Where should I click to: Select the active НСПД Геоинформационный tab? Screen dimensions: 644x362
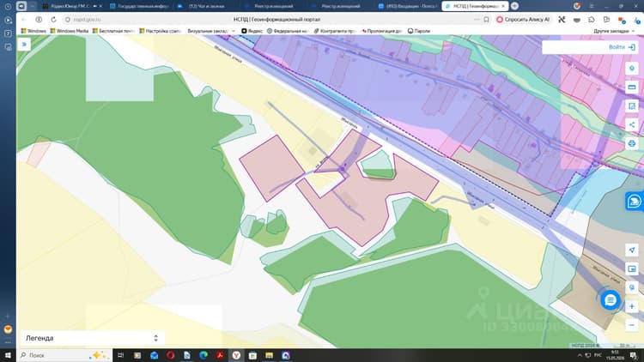475,6
